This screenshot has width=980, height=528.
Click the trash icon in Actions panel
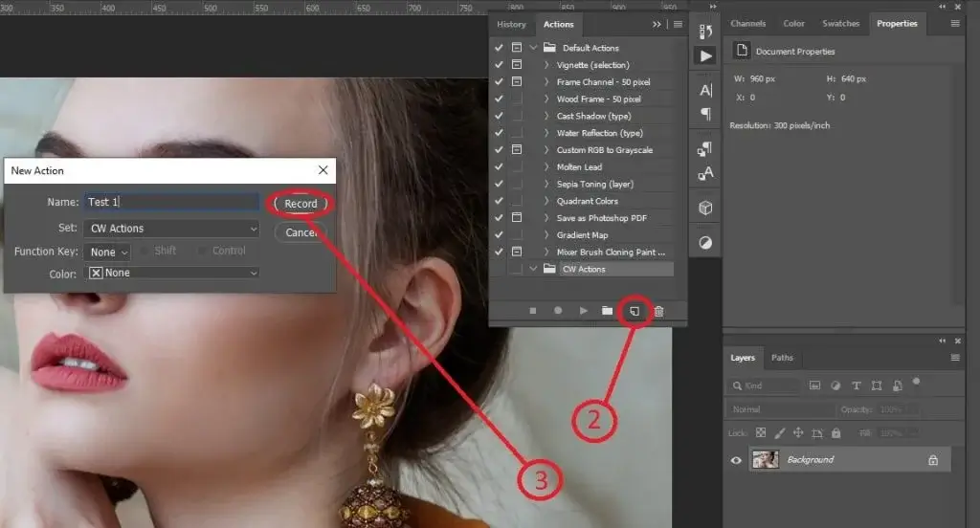(x=658, y=311)
